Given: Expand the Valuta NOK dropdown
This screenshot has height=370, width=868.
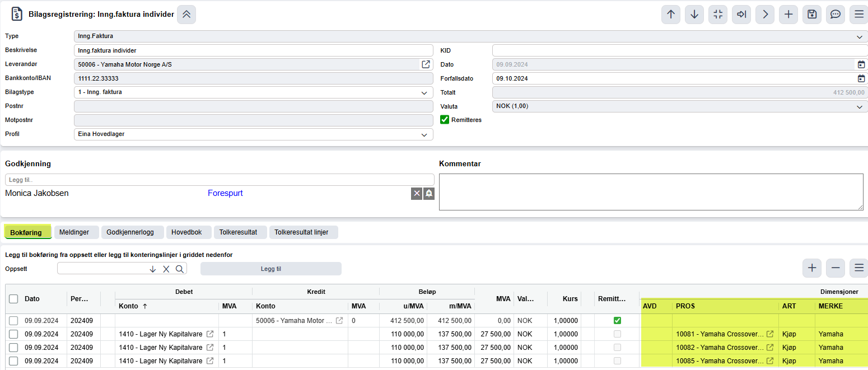Looking at the screenshot, I should click(x=860, y=106).
